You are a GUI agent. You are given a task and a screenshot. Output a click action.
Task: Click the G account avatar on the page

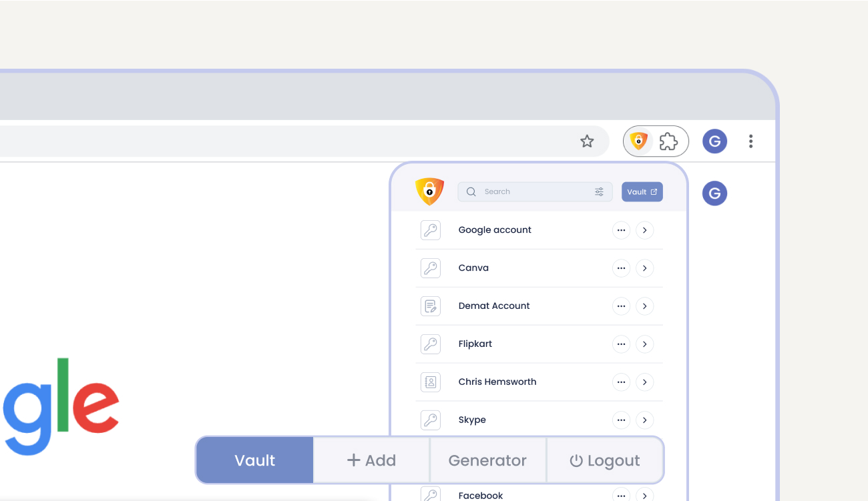[714, 193]
